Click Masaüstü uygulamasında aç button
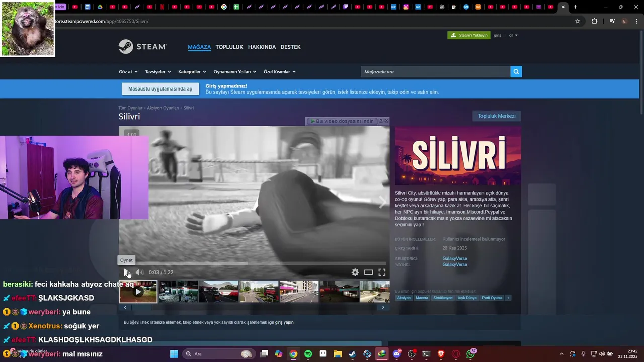644x362 pixels. (160, 89)
